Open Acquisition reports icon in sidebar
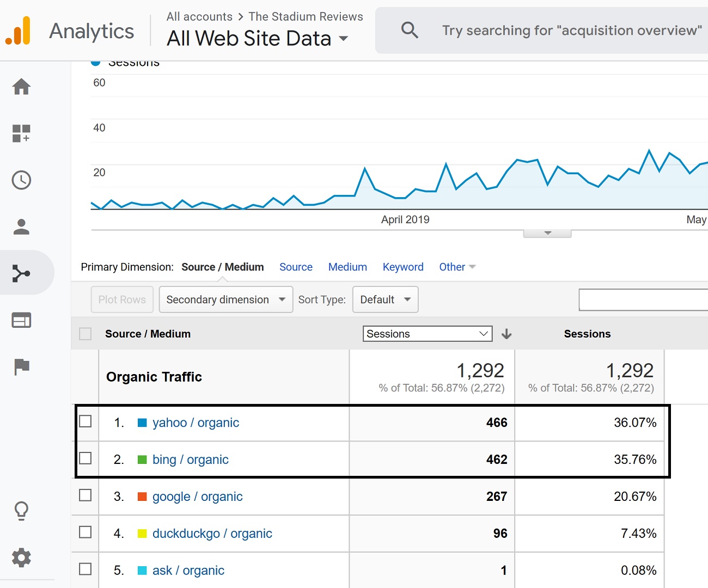Screen dimensions: 708x588 point(21,273)
